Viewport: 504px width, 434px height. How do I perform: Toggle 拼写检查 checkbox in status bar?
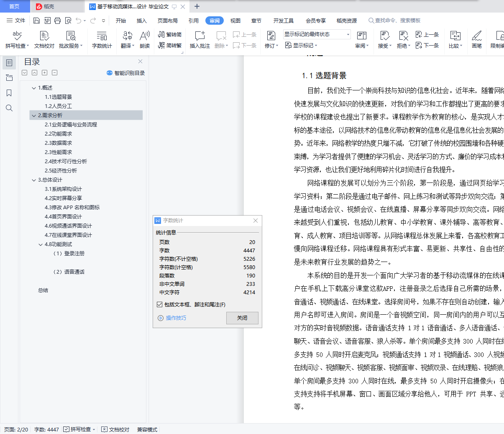tap(66, 429)
